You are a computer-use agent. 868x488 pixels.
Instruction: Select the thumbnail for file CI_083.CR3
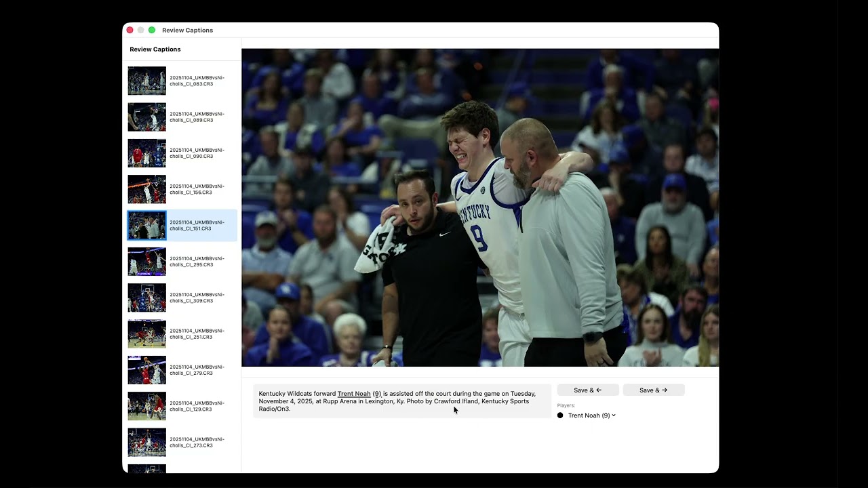(147, 81)
